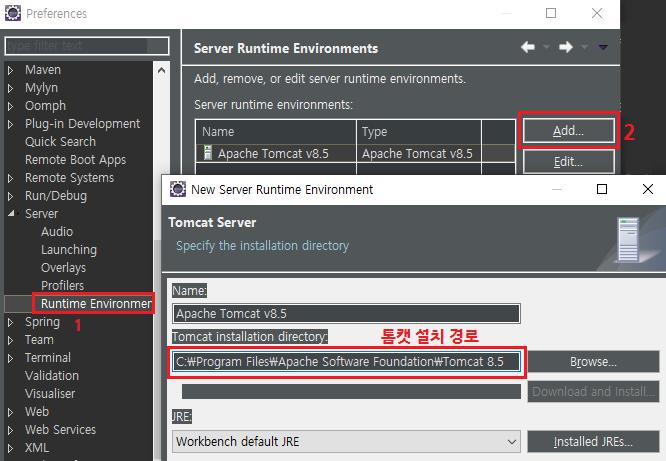Image resolution: width=666 pixels, height=461 pixels.
Task: Click Download and Install... button
Action: tap(593, 391)
